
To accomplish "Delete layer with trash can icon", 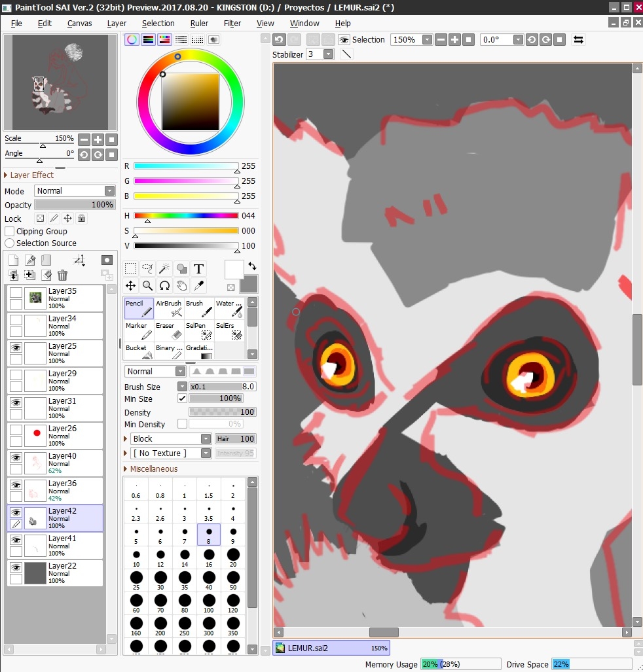I will (62, 275).
